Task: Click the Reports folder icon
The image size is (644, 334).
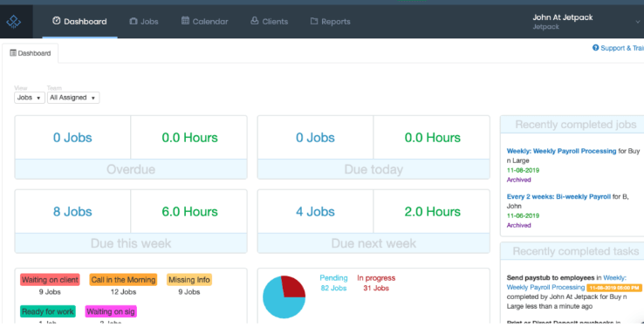Action: pos(314,21)
